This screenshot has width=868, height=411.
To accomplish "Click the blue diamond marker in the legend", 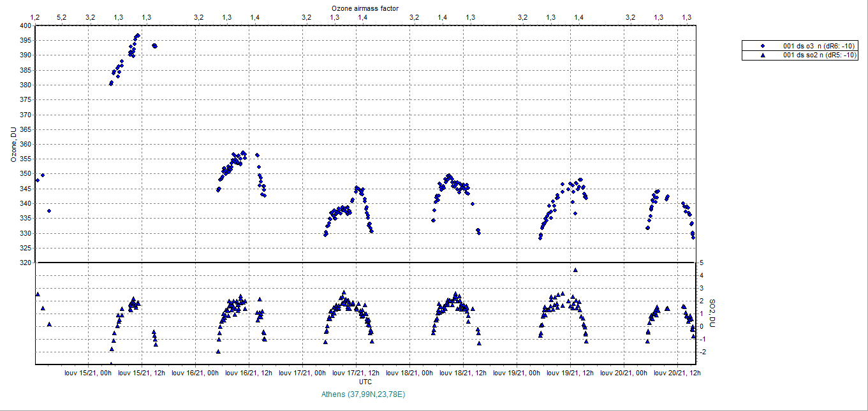I will click(763, 46).
